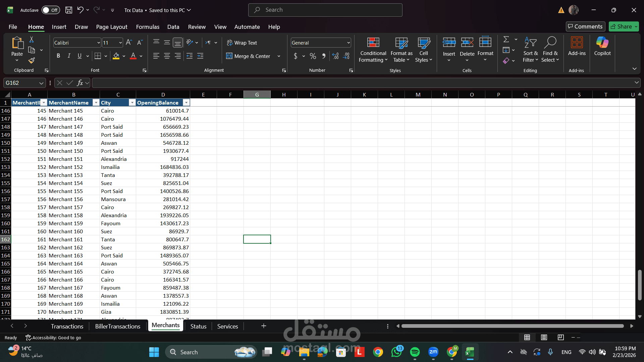644x362 pixels.
Task: Toggle AutoSave switch on
Action: [x=51, y=10]
